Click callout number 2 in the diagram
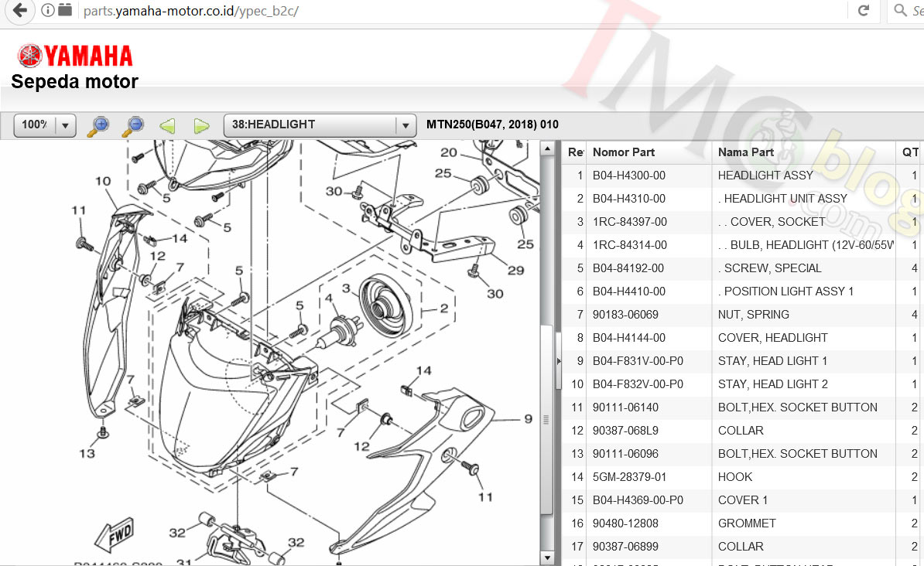The width and height of the screenshot is (924, 566). click(x=443, y=308)
